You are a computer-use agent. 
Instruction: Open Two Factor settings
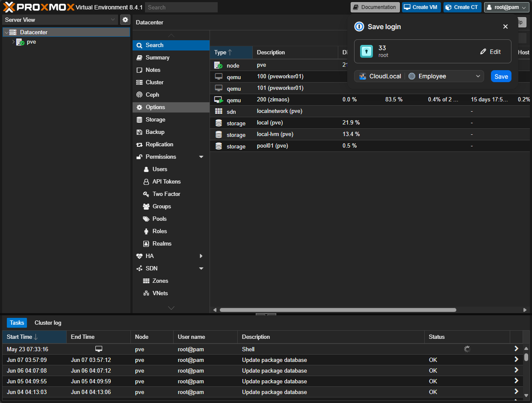(171, 194)
